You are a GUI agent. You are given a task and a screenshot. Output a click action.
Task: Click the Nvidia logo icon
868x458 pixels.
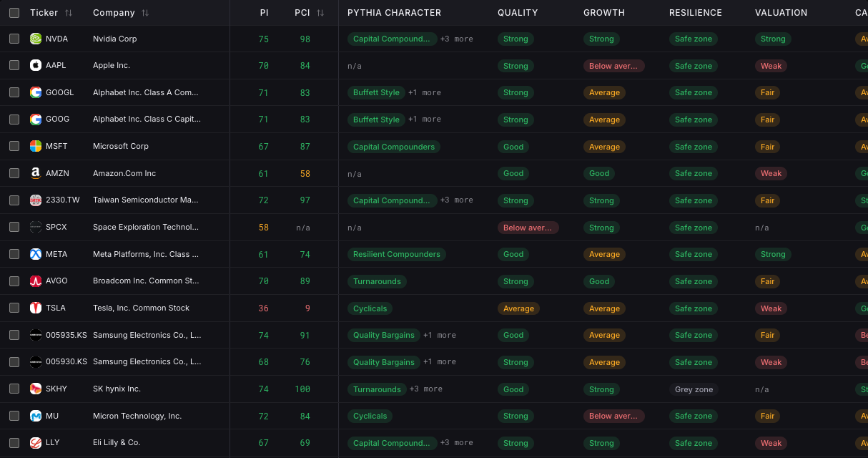(x=36, y=39)
